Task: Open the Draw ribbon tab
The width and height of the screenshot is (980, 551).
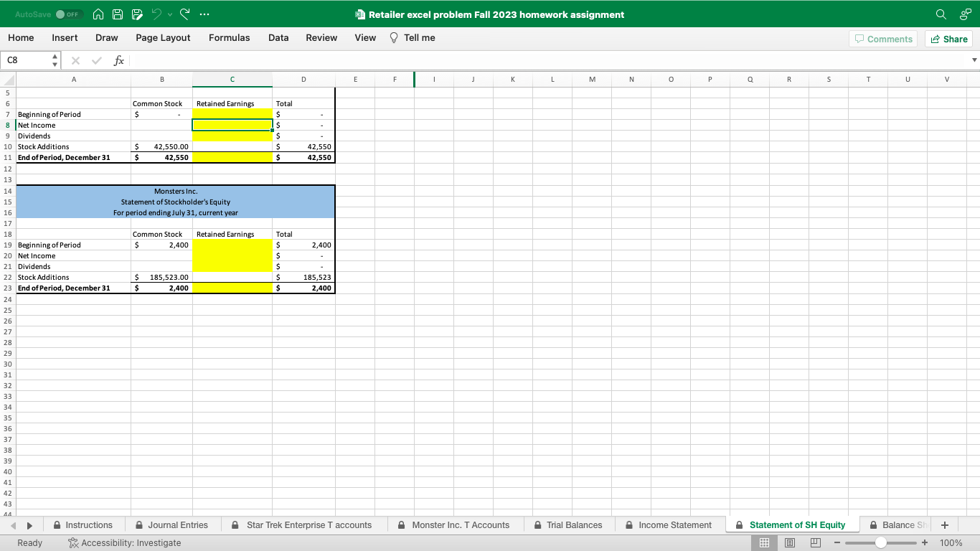Action: 107,38
